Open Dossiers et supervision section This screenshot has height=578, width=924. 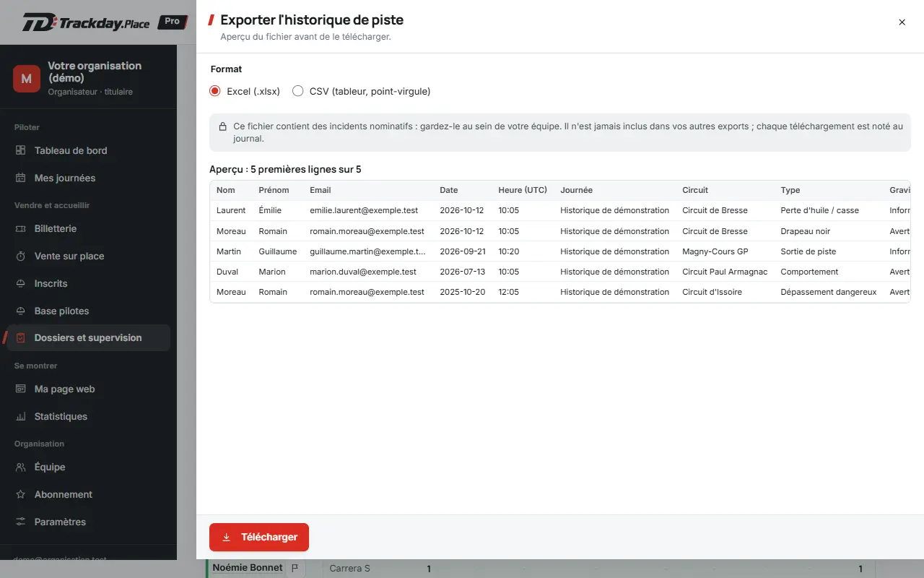[88, 337]
